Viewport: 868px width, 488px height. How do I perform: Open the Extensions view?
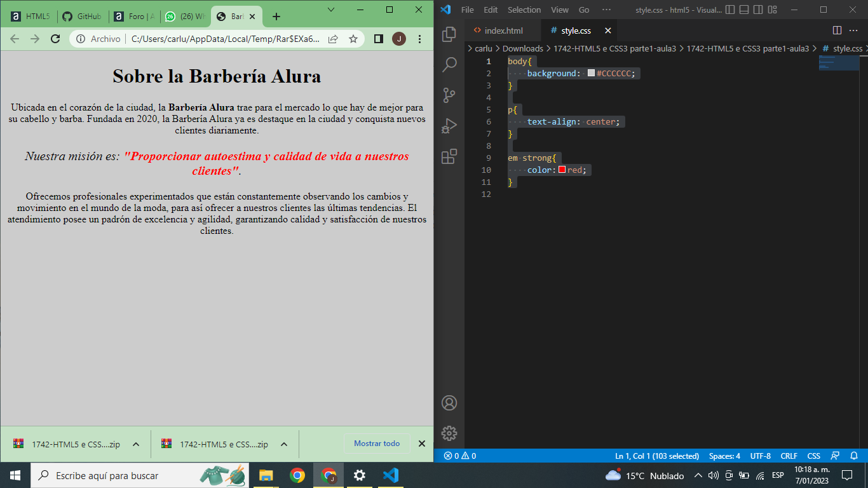click(449, 156)
